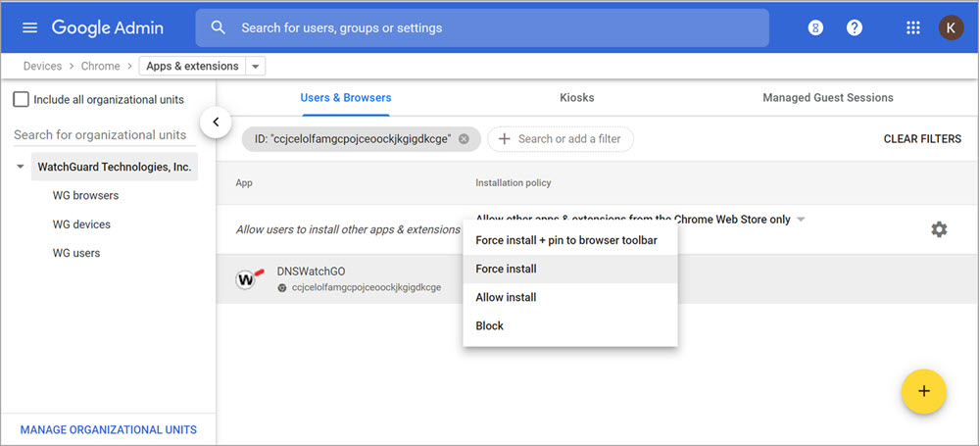Click Search or add a filter field
Viewport: 980px width, 446px height.
561,139
